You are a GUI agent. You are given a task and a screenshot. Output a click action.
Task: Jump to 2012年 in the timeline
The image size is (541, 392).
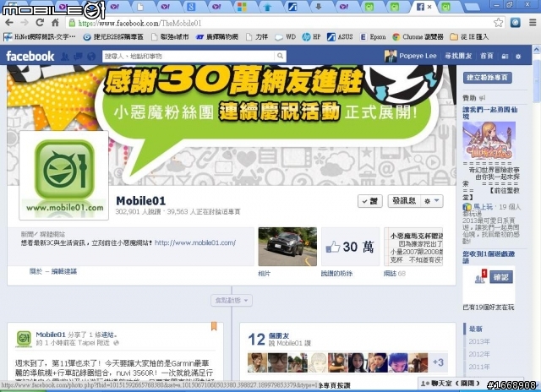(x=479, y=354)
